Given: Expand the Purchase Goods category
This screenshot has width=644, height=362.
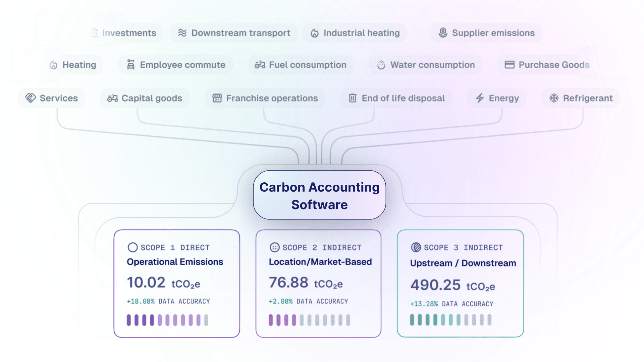Looking at the screenshot, I should [x=547, y=64].
